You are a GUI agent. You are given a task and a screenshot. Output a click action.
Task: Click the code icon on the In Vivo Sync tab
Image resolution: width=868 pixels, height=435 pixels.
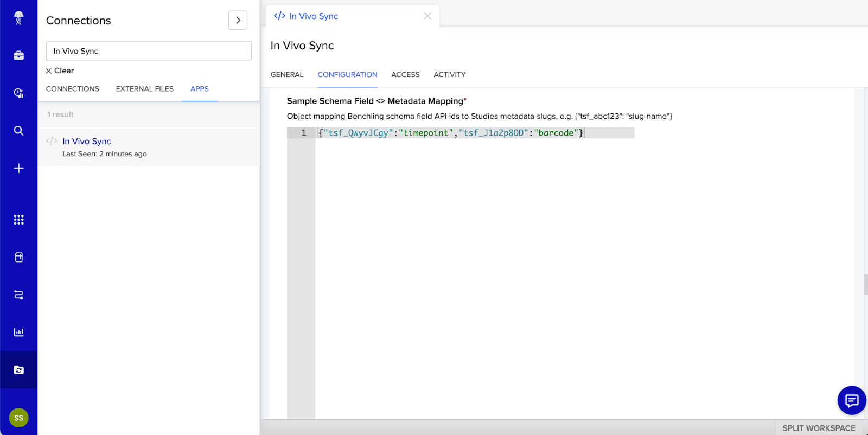(279, 16)
